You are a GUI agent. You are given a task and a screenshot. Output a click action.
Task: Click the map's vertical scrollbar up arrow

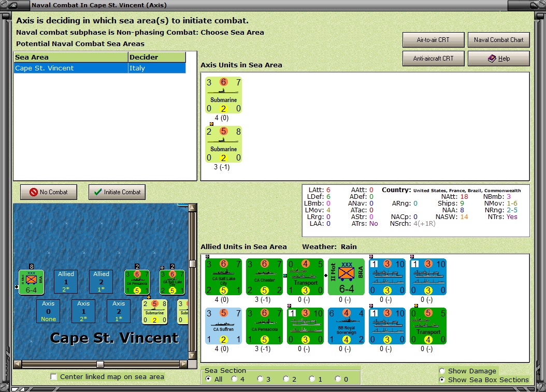click(192, 208)
